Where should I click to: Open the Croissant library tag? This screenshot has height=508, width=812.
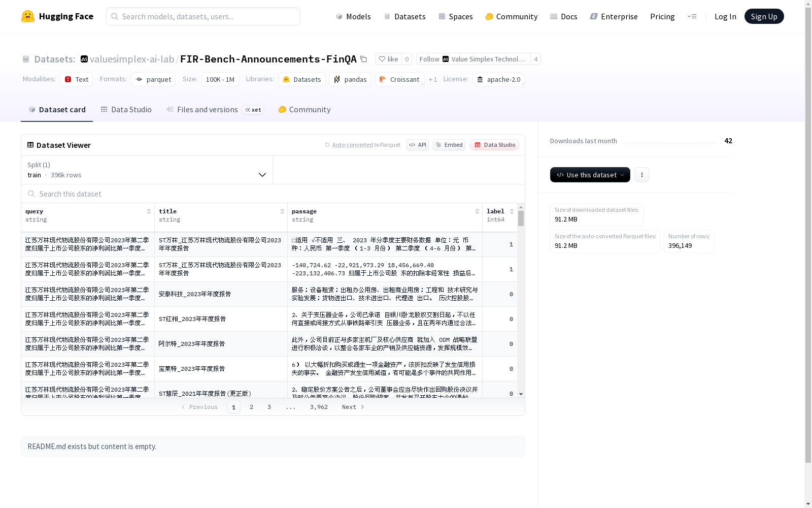click(399, 79)
